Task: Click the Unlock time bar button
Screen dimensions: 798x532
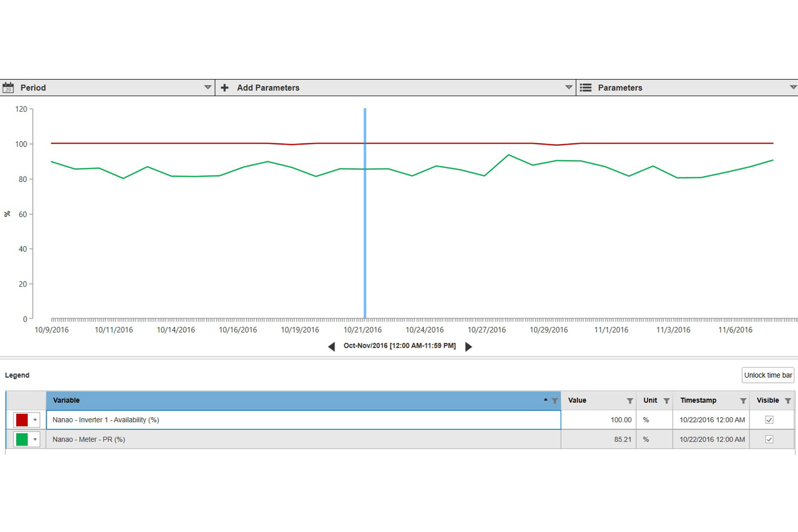Action: pos(767,375)
